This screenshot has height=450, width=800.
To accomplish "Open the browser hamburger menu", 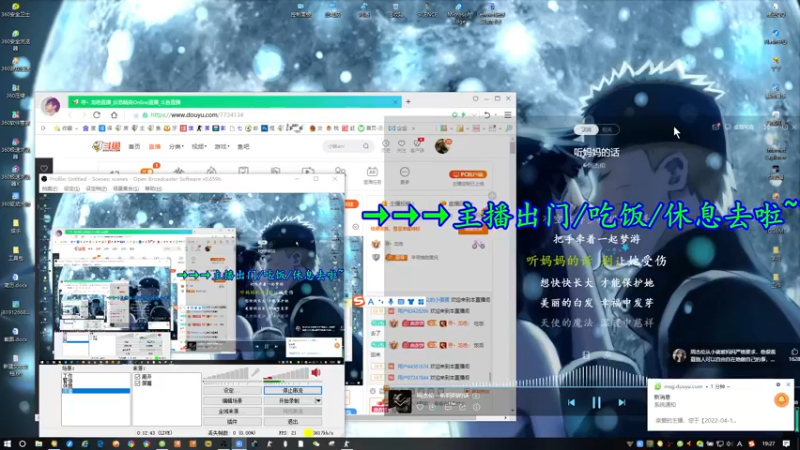I will [508, 115].
